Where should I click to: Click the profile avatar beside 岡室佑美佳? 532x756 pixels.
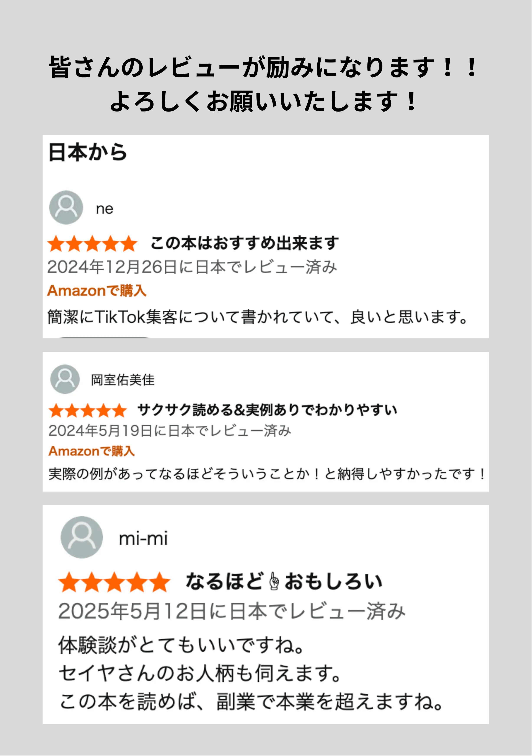pos(65,379)
